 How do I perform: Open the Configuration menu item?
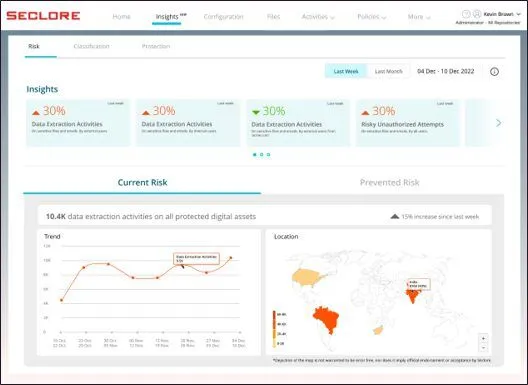223,17
